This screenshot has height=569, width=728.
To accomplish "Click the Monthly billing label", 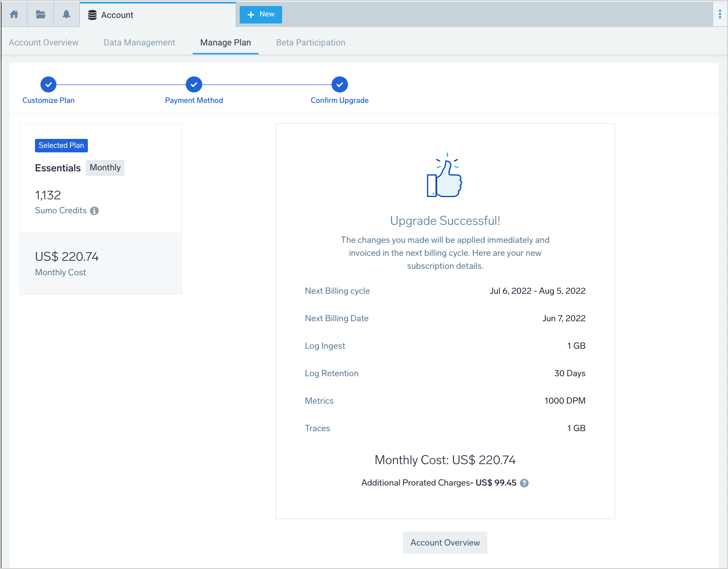I will tap(105, 168).
